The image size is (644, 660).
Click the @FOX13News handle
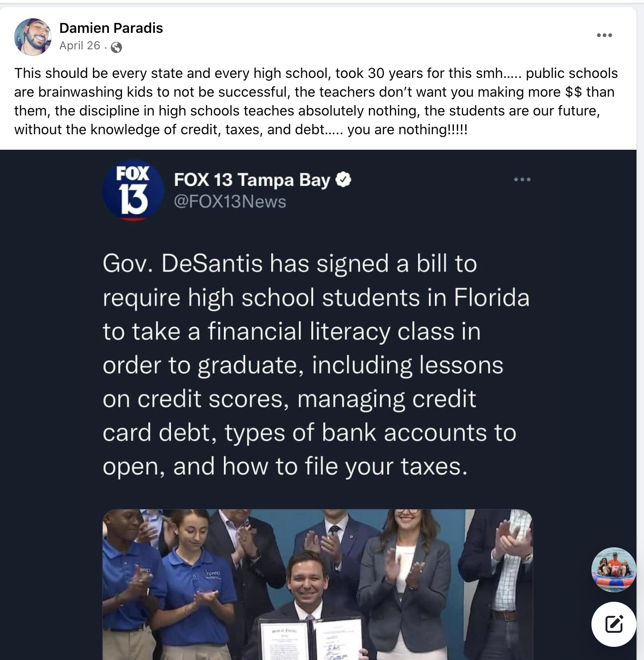click(230, 201)
